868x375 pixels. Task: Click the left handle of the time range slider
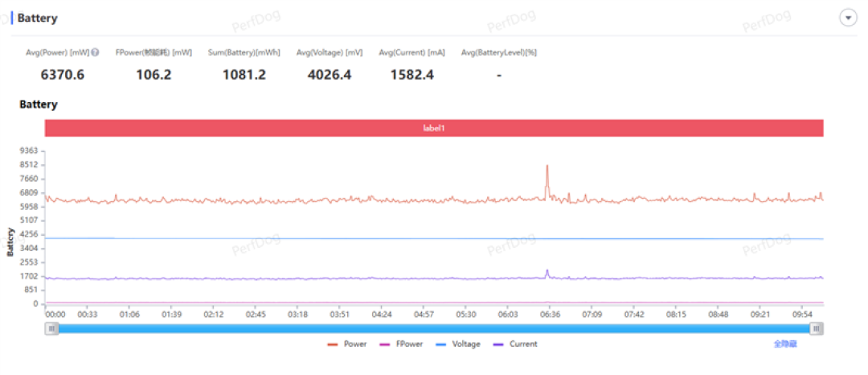[51, 329]
